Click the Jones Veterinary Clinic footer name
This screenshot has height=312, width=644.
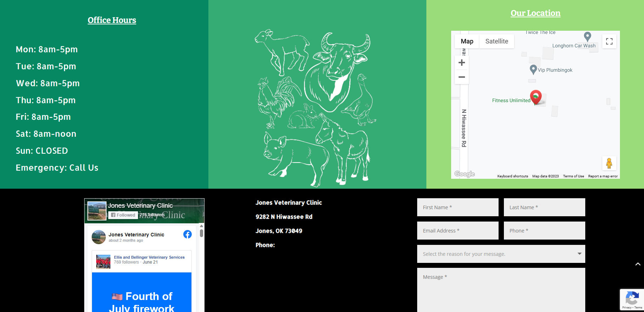[289, 202]
